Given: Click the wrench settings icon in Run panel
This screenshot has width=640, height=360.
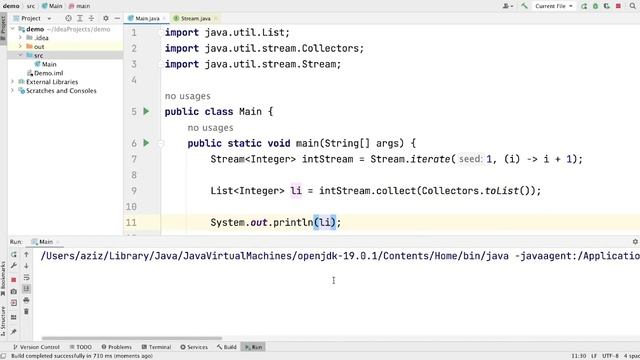Looking at the screenshot, I should pyautogui.click(x=13, y=266).
